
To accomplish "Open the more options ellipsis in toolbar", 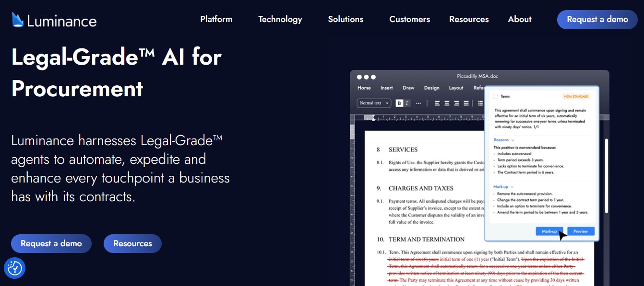I will tap(418, 103).
